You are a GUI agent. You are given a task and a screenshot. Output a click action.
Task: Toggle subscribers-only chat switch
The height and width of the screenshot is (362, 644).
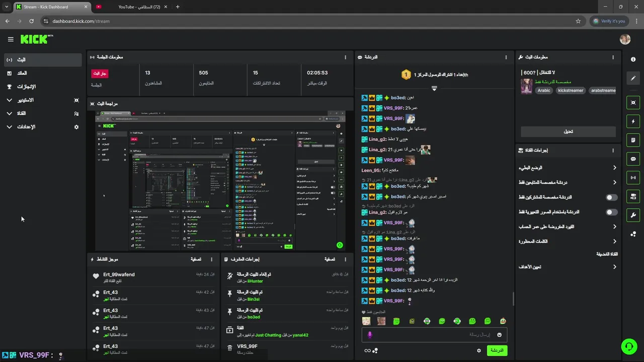611,198
